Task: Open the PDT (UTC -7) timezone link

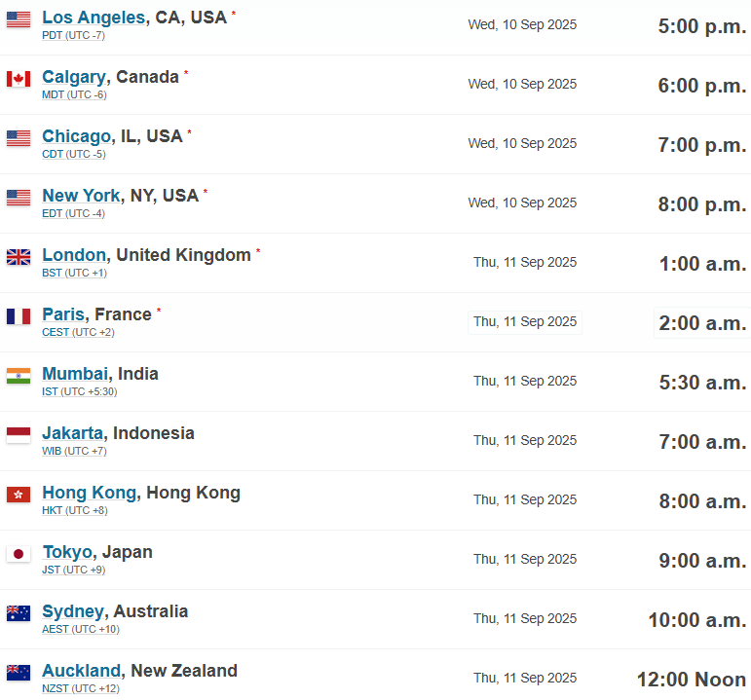Action: [73, 35]
